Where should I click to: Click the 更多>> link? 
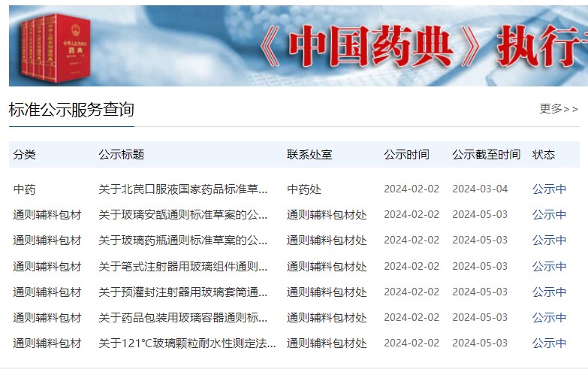click(x=559, y=109)
